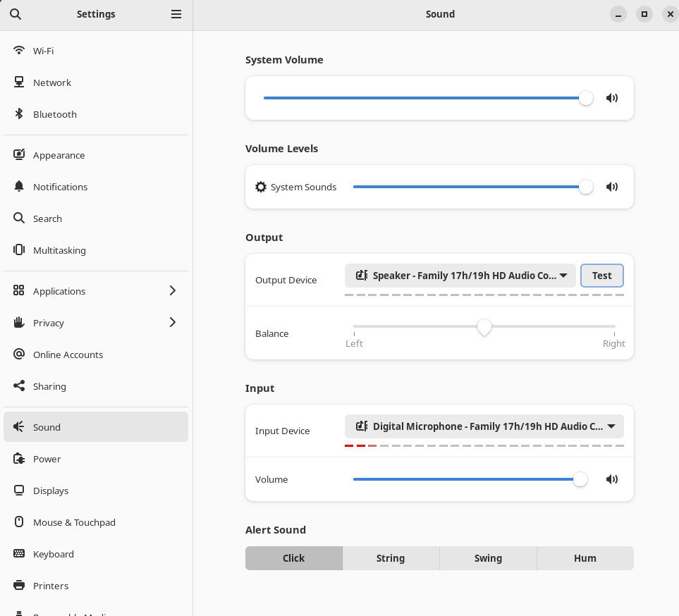Click the search icon in Settings header

(15, 14)
